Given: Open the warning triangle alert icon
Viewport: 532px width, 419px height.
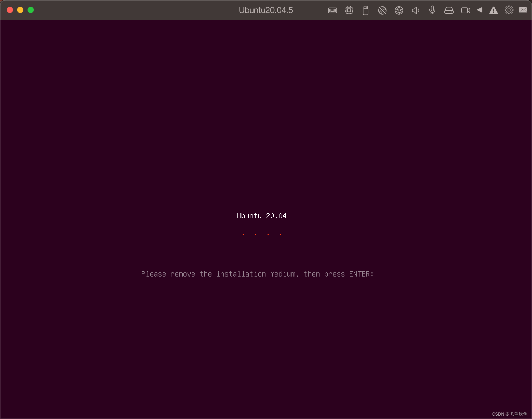Looking at the screenshot, I should click(x=493, y=10).
